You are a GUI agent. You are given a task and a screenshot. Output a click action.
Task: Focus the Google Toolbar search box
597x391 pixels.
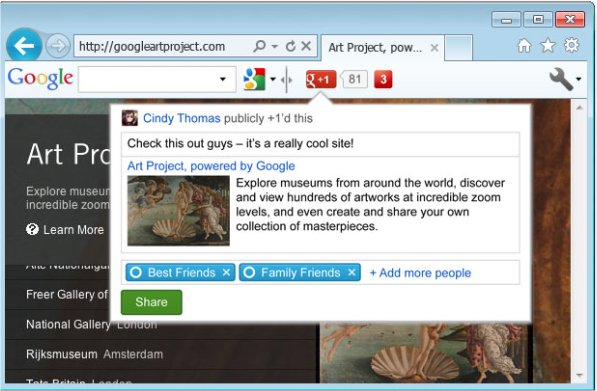coord(157,79)
